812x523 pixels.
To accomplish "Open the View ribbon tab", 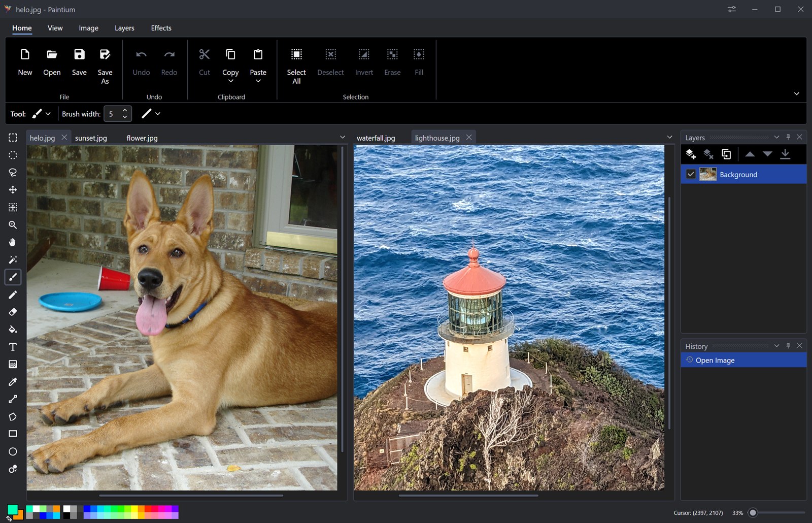I will tap(55, 28).
